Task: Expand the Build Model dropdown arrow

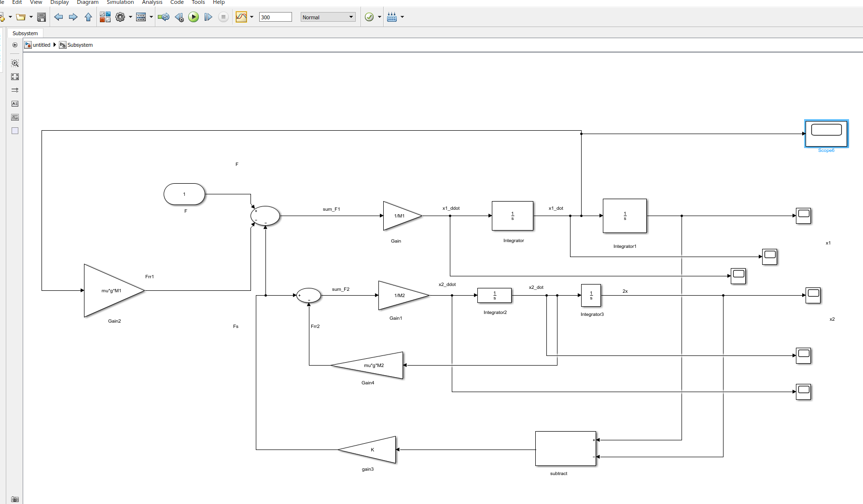Action: (402, 17)
